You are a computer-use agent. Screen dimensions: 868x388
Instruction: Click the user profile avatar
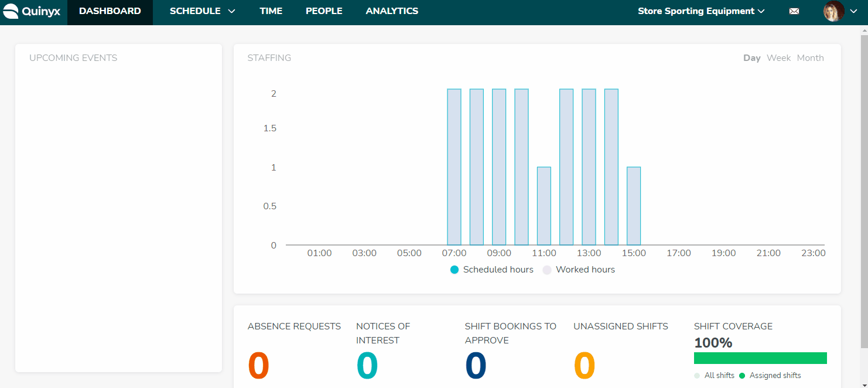(833, 11)
